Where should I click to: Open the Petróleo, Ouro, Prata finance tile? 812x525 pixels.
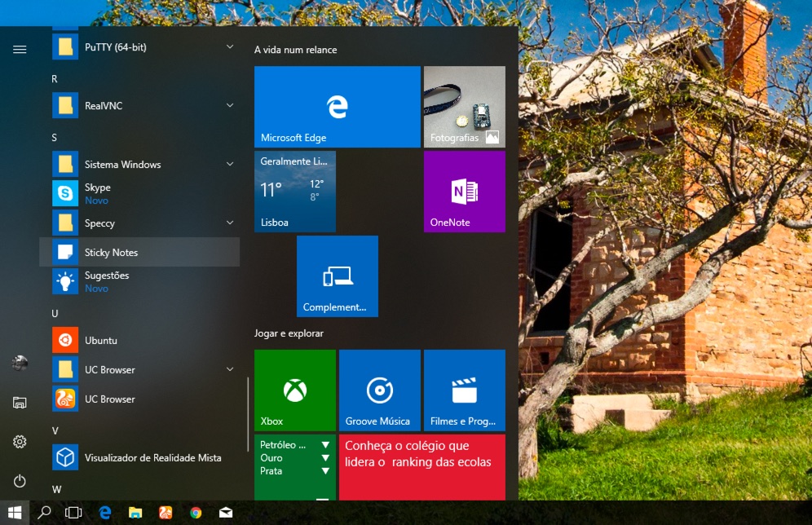pos(295,468)
